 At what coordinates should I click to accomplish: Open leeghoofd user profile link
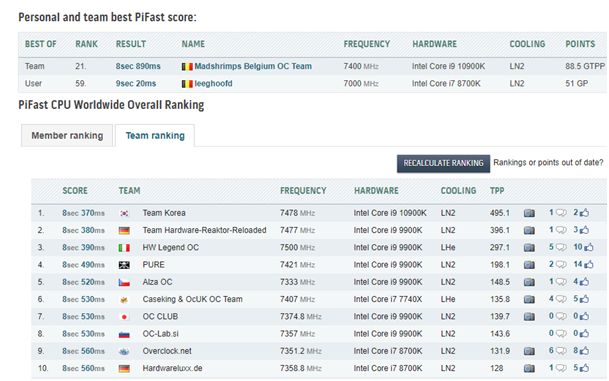coord(213,84)
